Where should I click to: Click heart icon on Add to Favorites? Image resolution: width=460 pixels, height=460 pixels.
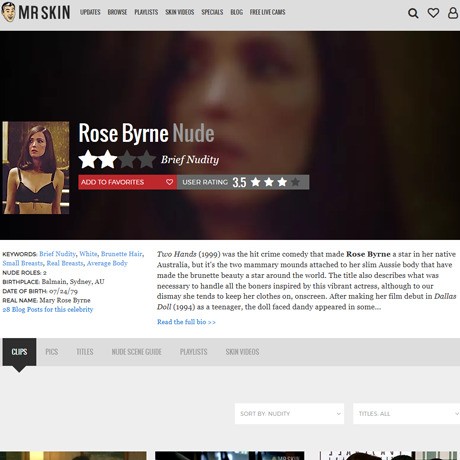point(169,182)
